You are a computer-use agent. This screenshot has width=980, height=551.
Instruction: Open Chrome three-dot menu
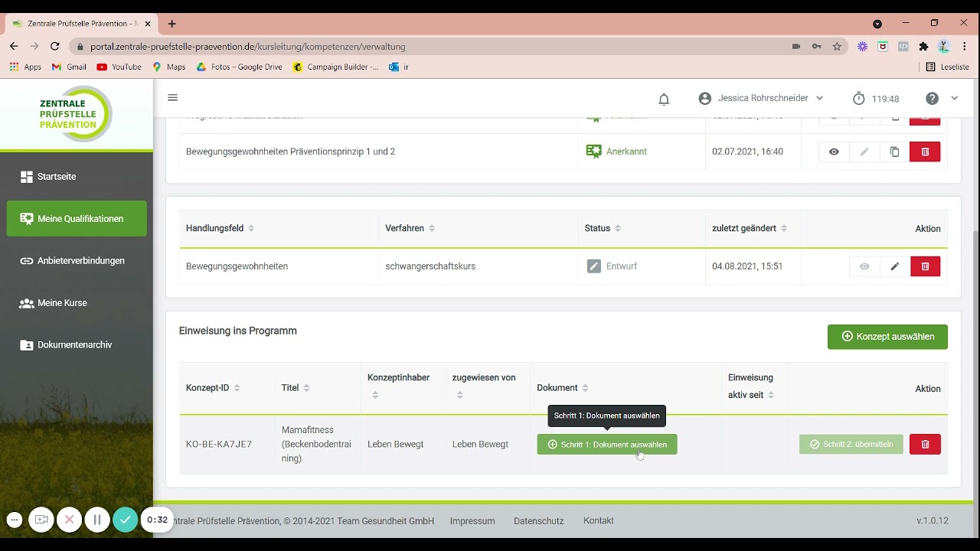pos(964,47)
